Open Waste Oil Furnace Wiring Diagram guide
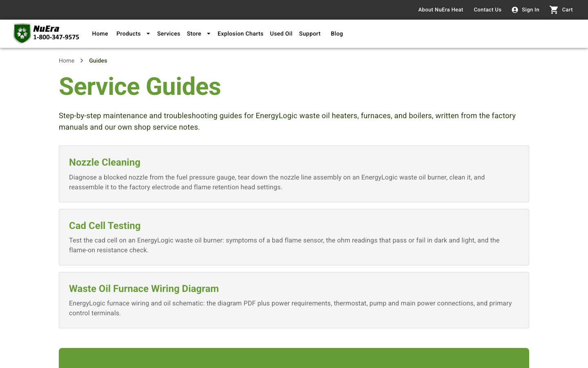The image size is (588, 368). pyautogui.click(x=144, y=289)
